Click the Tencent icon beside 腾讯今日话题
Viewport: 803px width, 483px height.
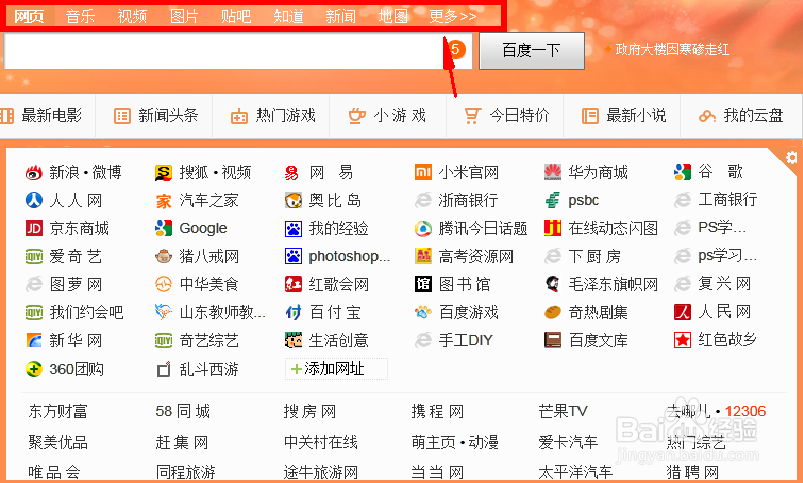click(423, 228)
